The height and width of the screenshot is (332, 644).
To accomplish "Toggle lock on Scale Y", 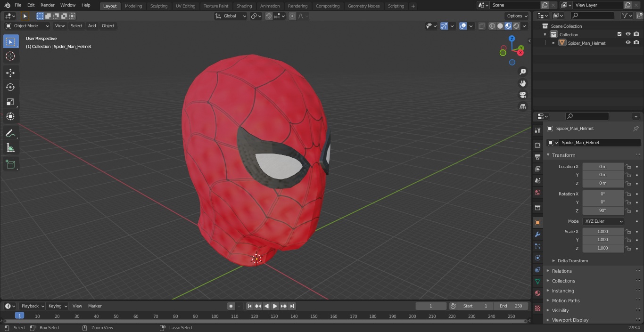I will 628,240.
